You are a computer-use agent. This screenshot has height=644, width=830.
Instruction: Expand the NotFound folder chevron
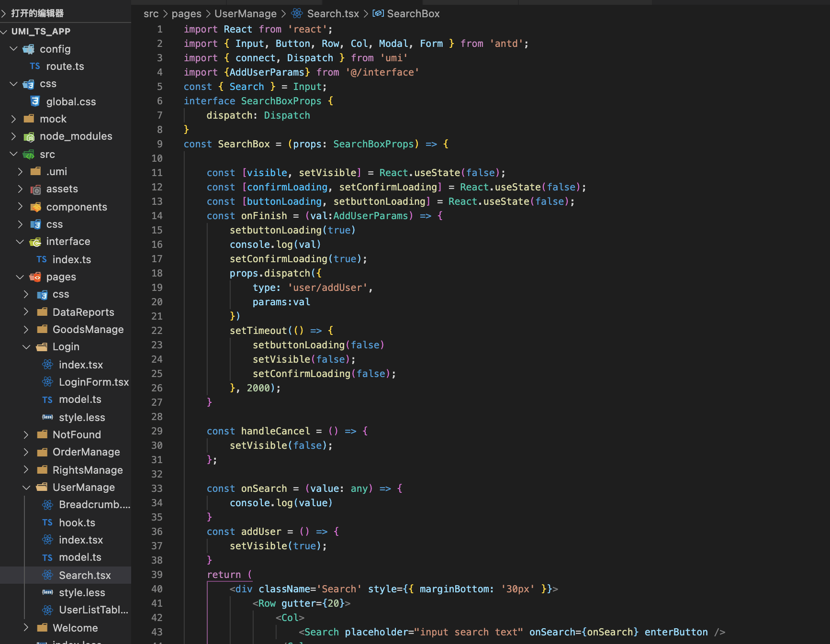point(26,434)
